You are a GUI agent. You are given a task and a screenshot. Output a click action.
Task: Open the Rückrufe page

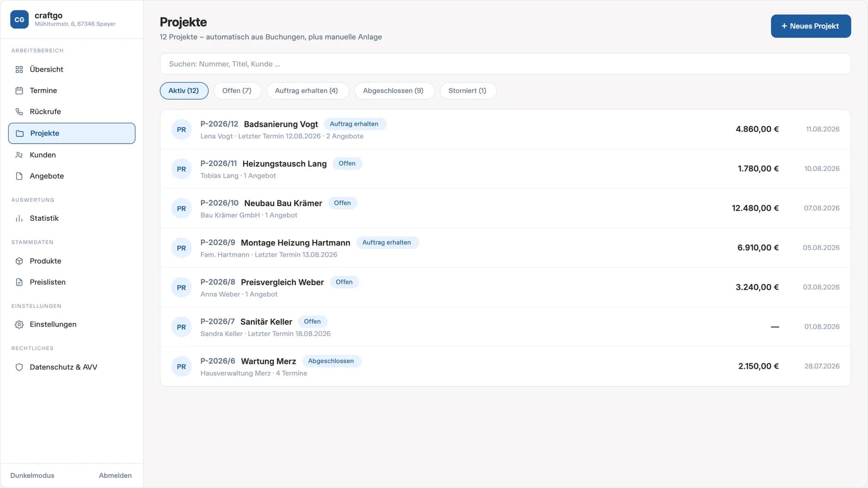pos(71,112)
